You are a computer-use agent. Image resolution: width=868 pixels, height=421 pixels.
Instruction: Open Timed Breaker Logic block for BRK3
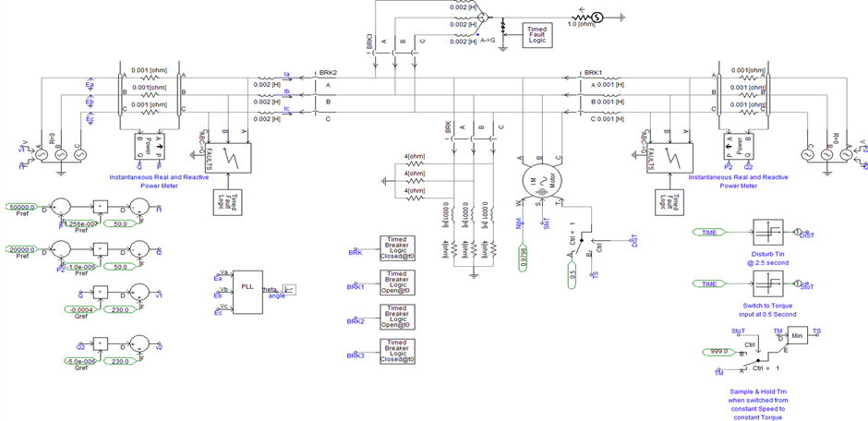pos(396,350)
